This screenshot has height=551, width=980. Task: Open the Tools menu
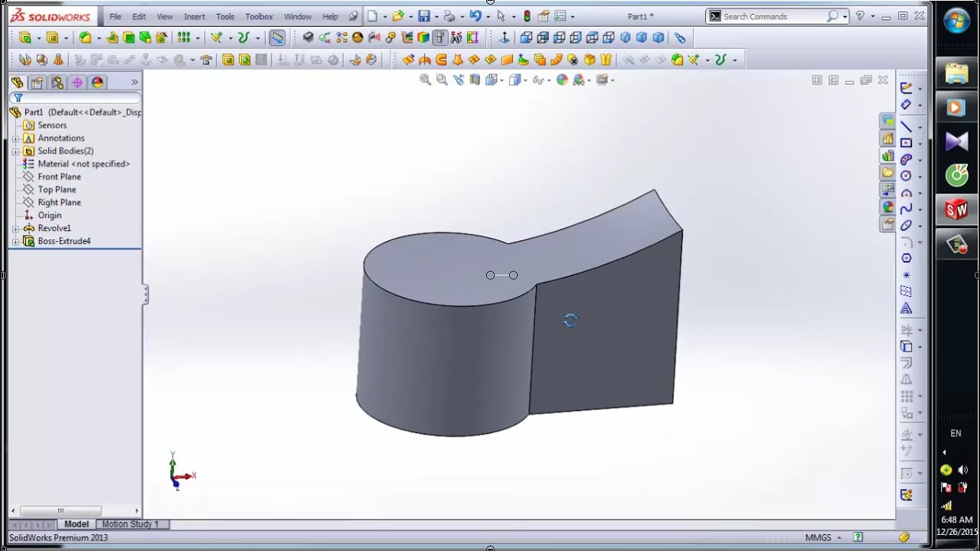click(225, 16)
